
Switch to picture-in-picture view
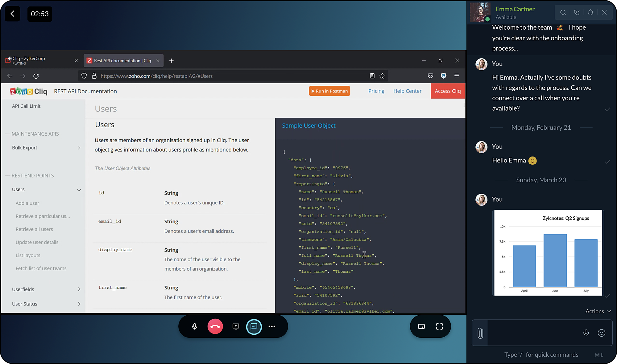(x=421, y=326)
